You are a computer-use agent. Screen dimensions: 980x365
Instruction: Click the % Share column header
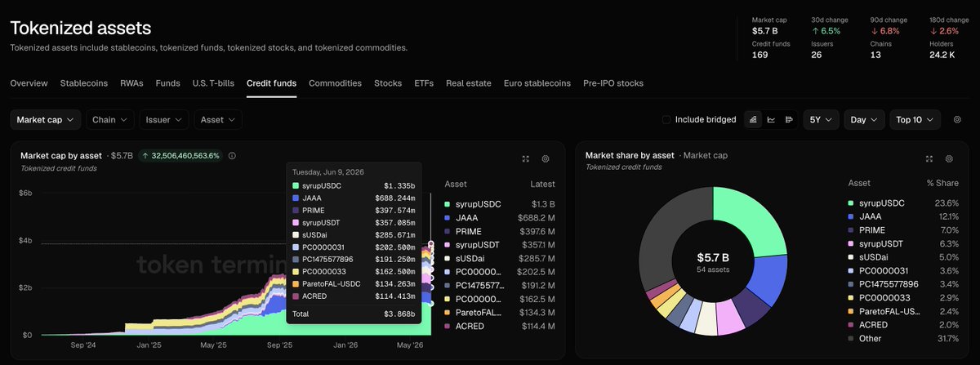point(942,184)
